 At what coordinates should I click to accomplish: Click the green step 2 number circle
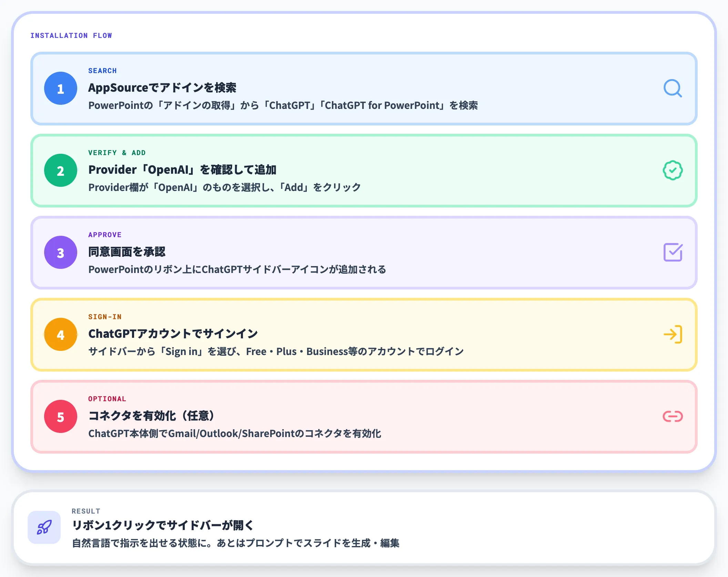click(61, 170)
